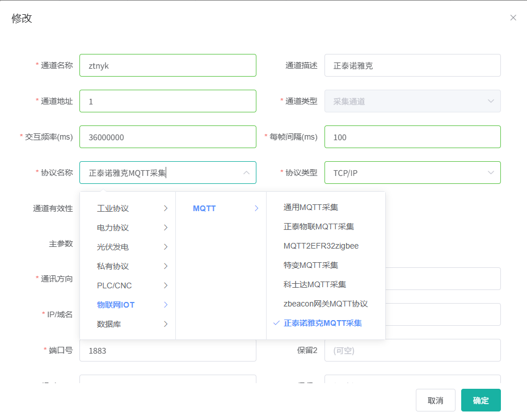The height and width of the screenshot is (420, 527).
Task: Select 通用MQTT采集 protocol option
Action: click(x=311, y=207)
